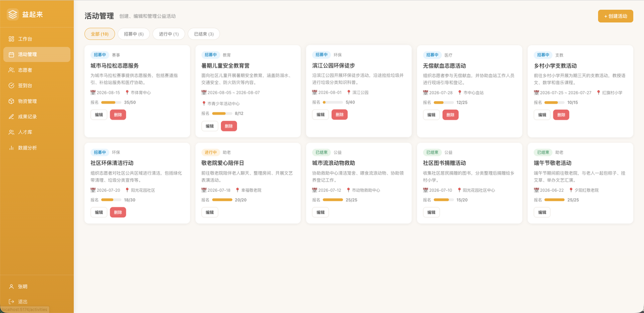Click location pin beside 幸福敬老院
Screen dimensions: 644x313
pyautogui.click(x=238, y=190)
